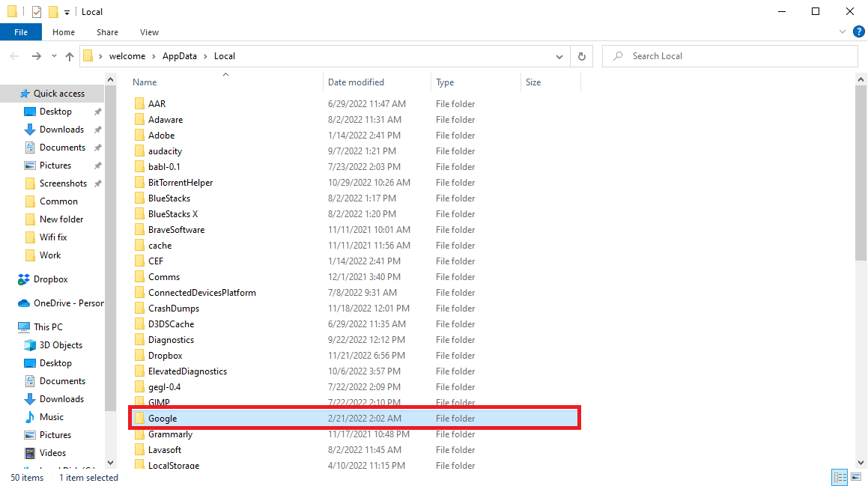
Task: Refresh the Local folder view
Action: click(581, 56)
